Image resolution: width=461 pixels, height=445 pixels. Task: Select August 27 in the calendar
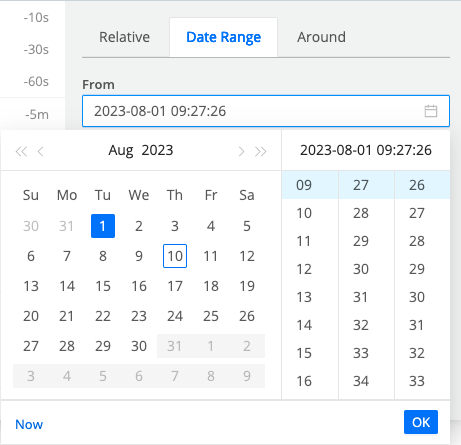[x=31, y=346]
